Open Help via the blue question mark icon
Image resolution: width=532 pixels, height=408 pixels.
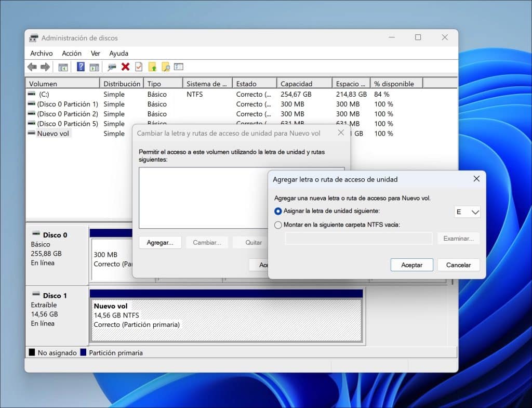pos(81,67)
